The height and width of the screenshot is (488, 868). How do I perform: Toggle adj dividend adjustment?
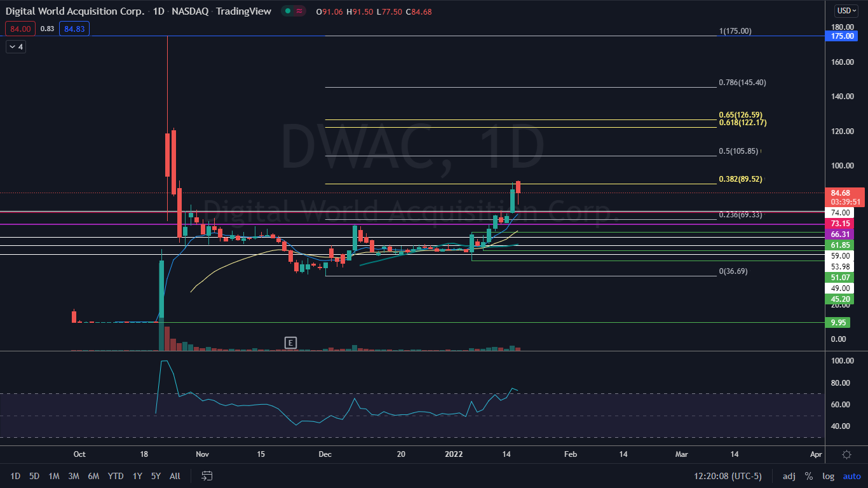coord(789,476)
